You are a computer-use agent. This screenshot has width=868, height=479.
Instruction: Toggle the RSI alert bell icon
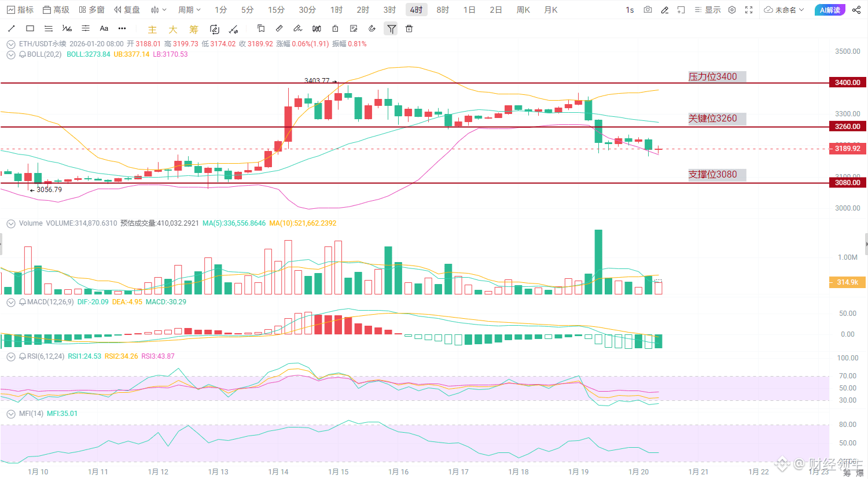click(23, 356)
